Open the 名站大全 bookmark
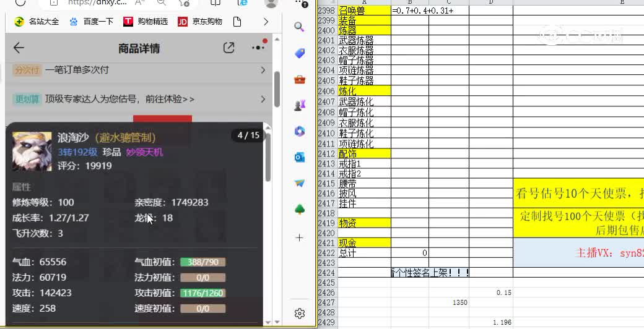This screenshot has height=329, width=644. coord(37,22)
